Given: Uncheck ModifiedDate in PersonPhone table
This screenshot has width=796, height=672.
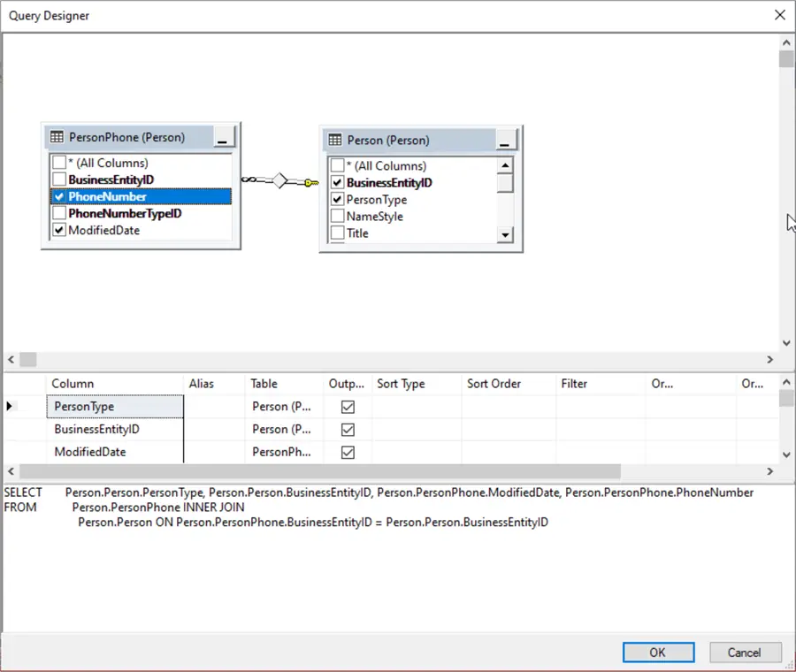Looking at the screenshot, I should (x=59, y=230).
